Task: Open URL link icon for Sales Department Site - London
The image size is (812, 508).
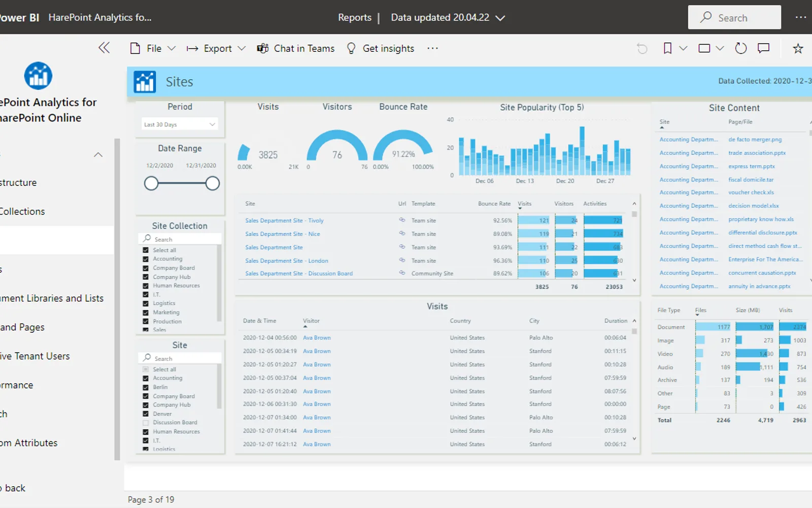Action: (402, 260)
